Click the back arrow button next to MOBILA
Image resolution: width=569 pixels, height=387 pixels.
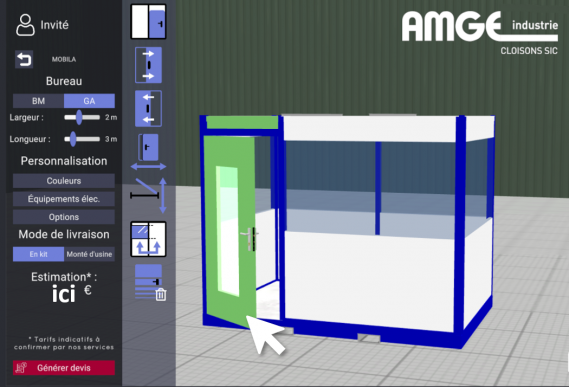point(24,59)
